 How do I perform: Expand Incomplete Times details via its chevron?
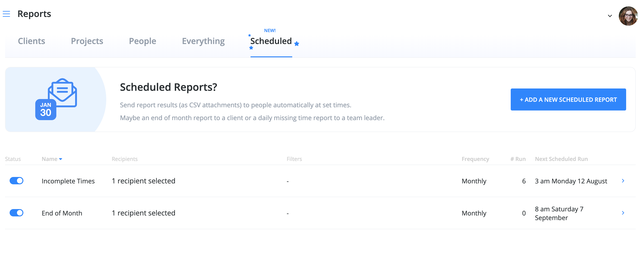click(623, 181)
